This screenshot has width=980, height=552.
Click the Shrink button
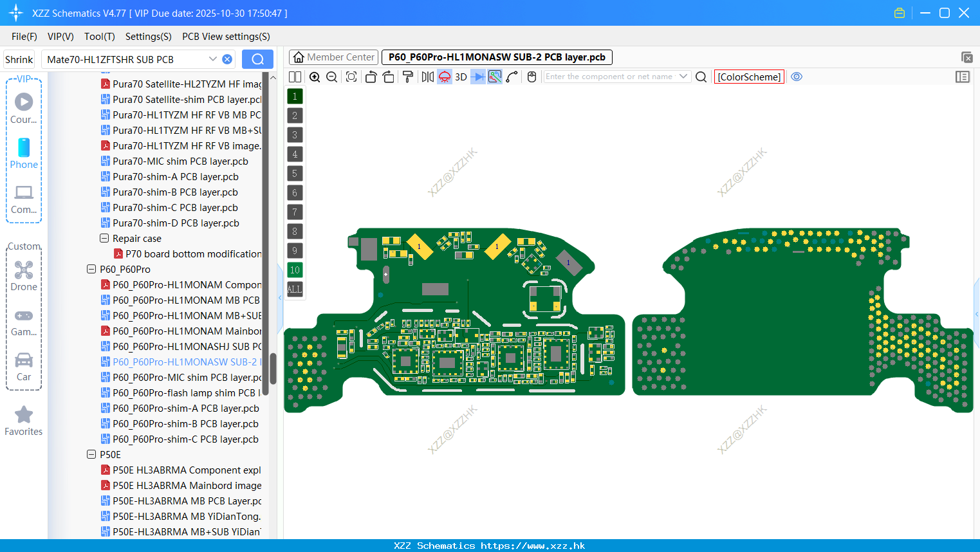pos(19,59)
